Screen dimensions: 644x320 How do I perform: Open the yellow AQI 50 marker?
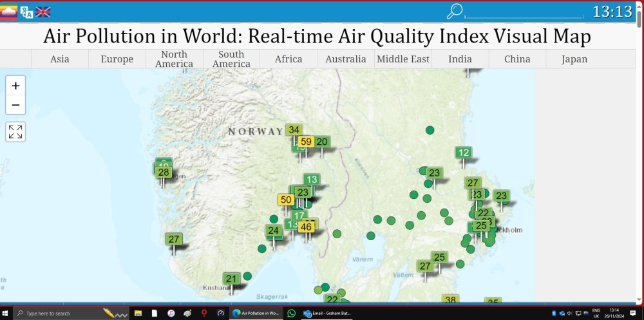[x=286, y=200]
